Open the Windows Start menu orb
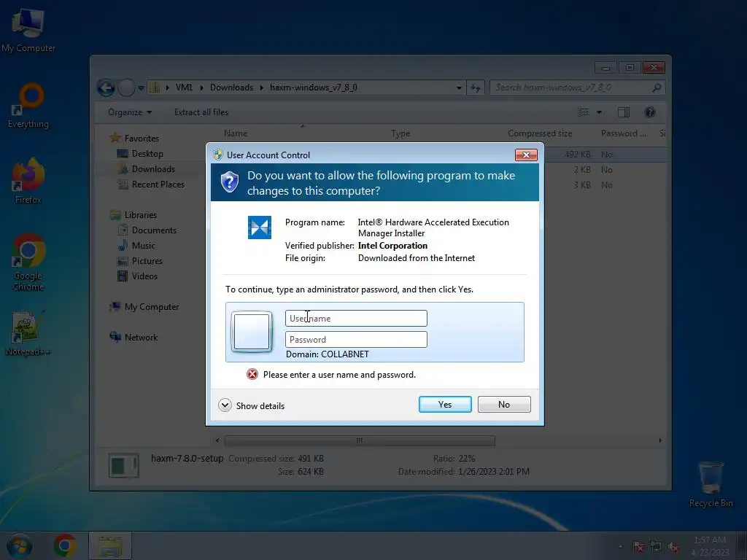 point(19,546)
